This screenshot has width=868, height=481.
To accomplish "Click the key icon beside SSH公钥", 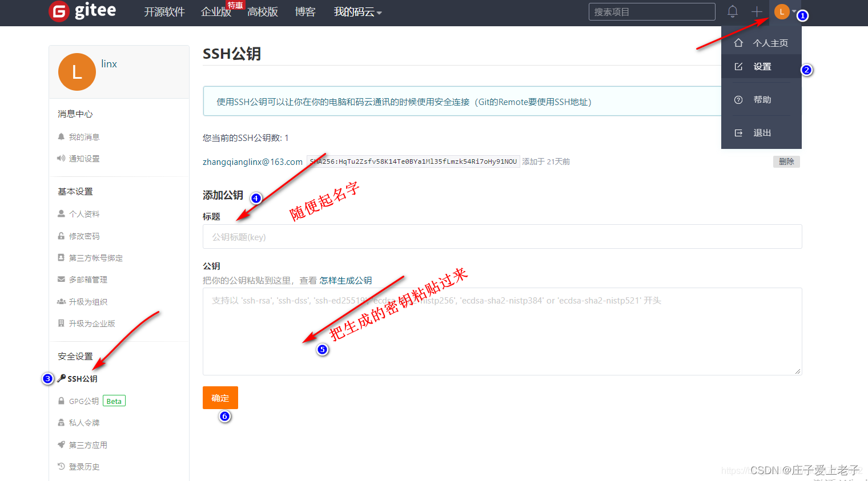I will point(61,378).
